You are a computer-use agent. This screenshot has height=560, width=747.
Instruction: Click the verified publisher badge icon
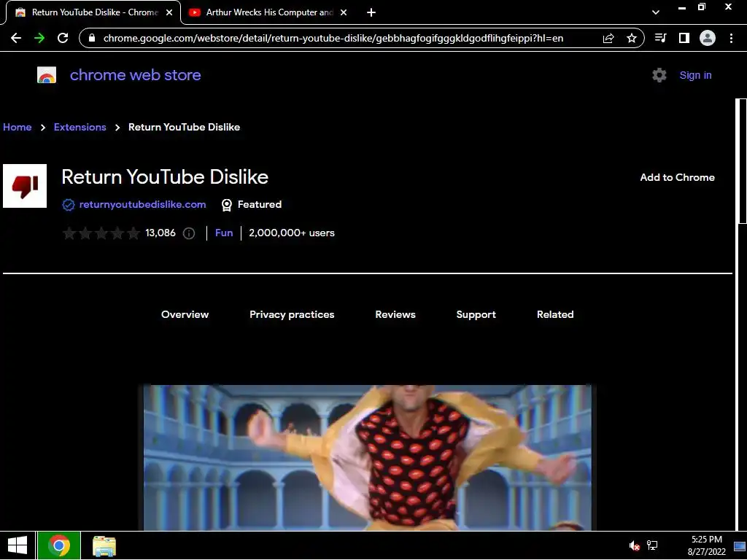69,205
